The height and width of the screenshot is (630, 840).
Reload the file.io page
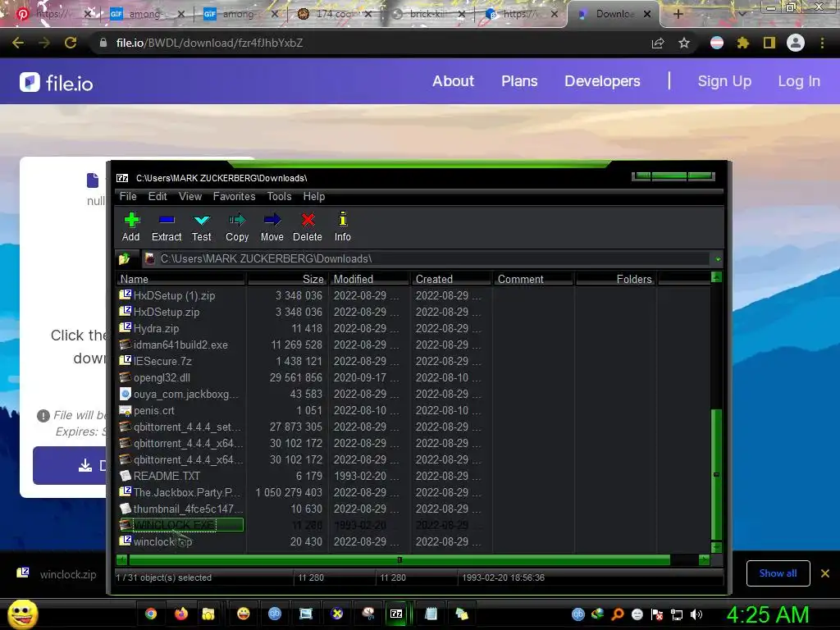[71, 43]
